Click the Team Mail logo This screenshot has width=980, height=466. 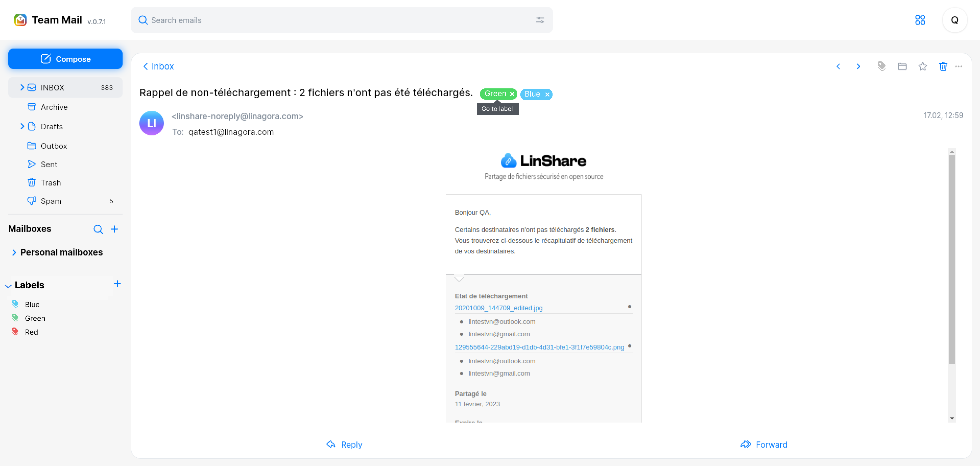(x=20, y=20)
